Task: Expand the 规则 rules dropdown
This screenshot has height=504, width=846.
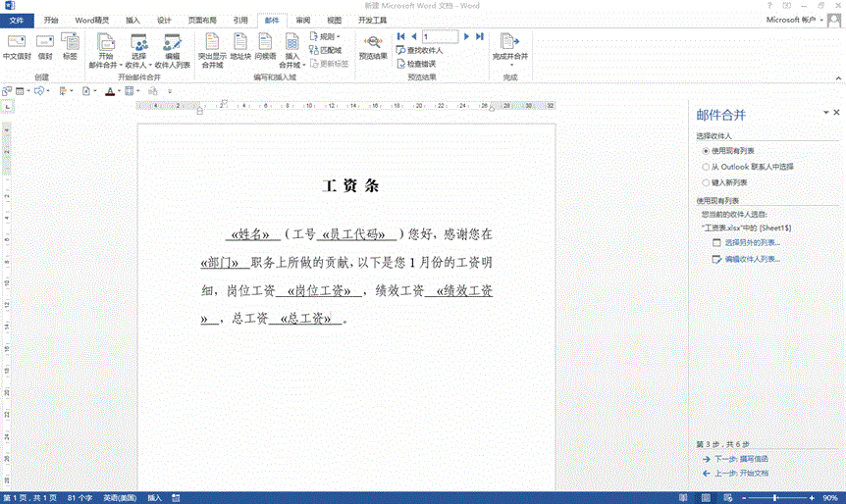Action: click(x=326, y=36)
